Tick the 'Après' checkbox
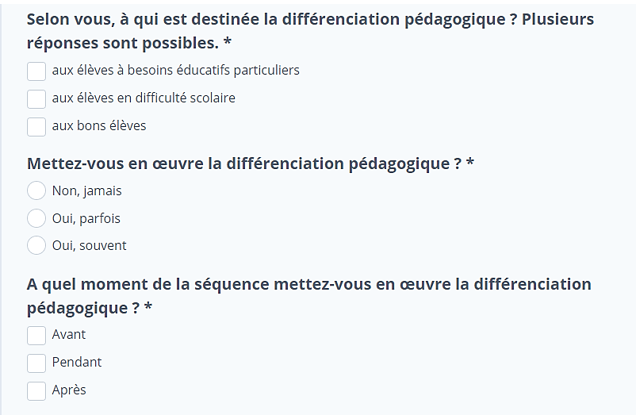 point(36,391)
